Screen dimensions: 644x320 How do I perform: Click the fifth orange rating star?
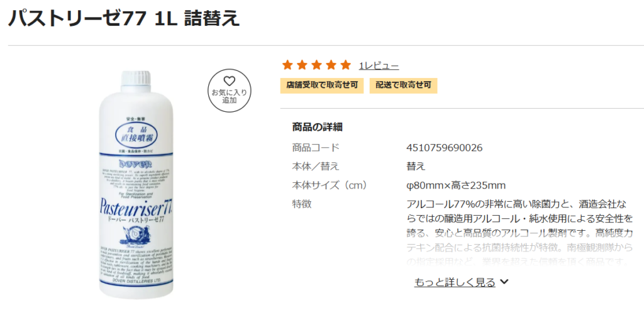[x=346, y=65]
